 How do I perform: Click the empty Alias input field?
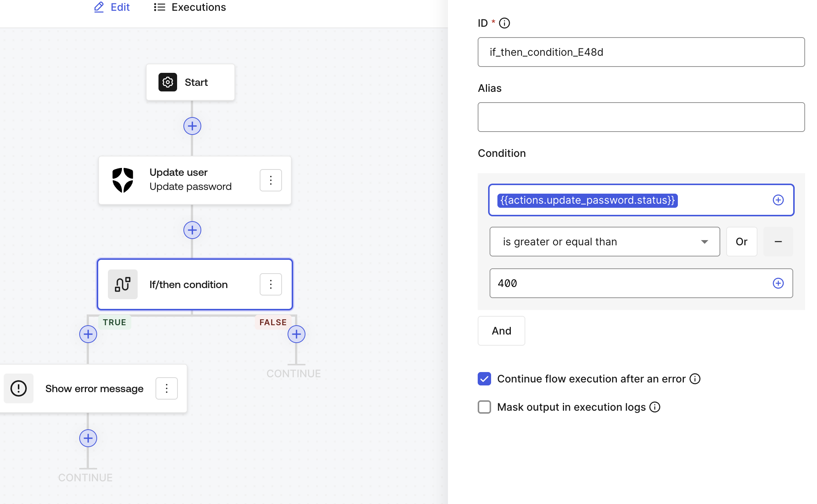pos(641,117)
